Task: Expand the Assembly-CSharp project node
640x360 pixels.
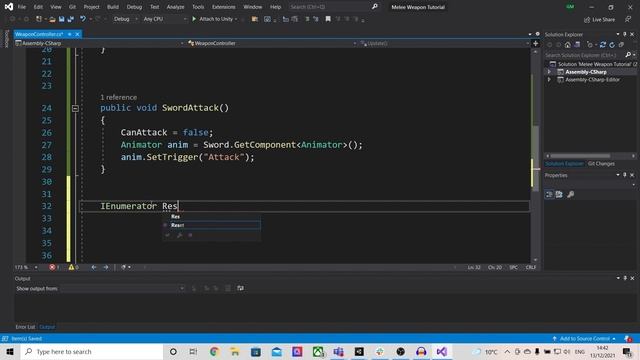Action: tap(549, 72)
